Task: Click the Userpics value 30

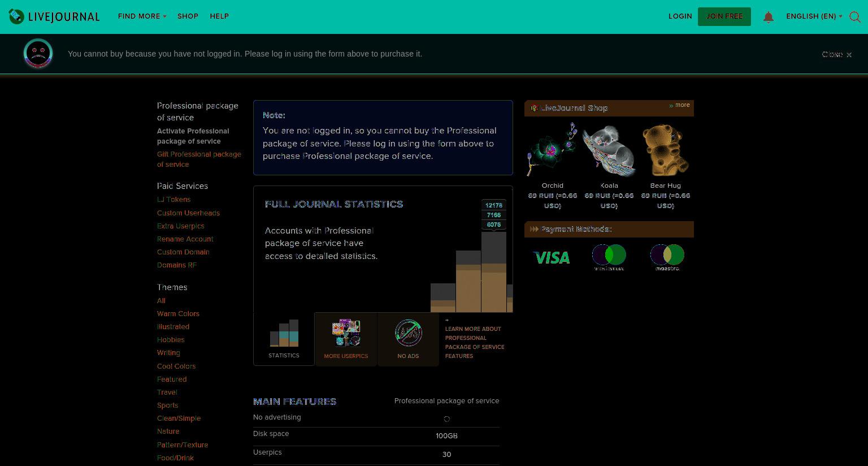Action: tap(446, 455)
